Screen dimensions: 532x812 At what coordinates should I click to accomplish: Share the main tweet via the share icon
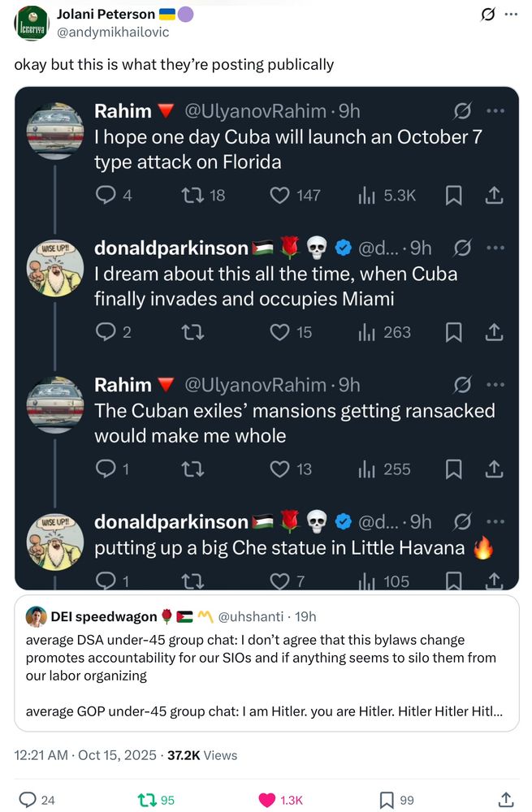505,800
